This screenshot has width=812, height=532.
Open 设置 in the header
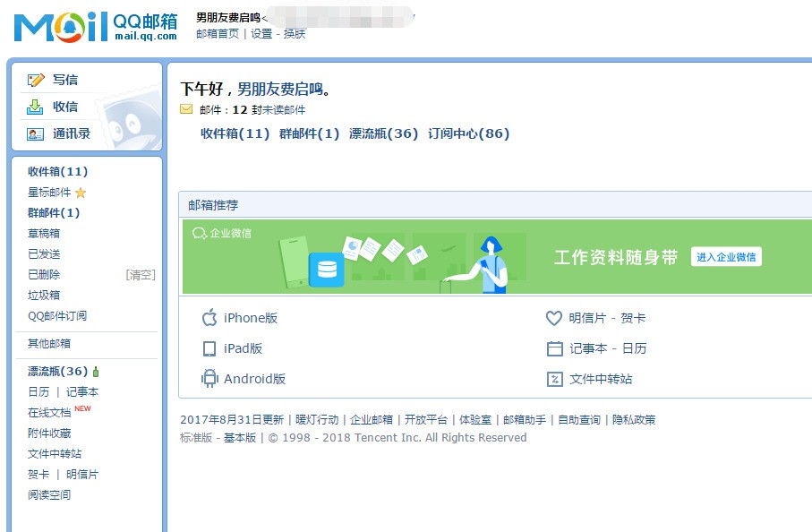tap(261, 34)
